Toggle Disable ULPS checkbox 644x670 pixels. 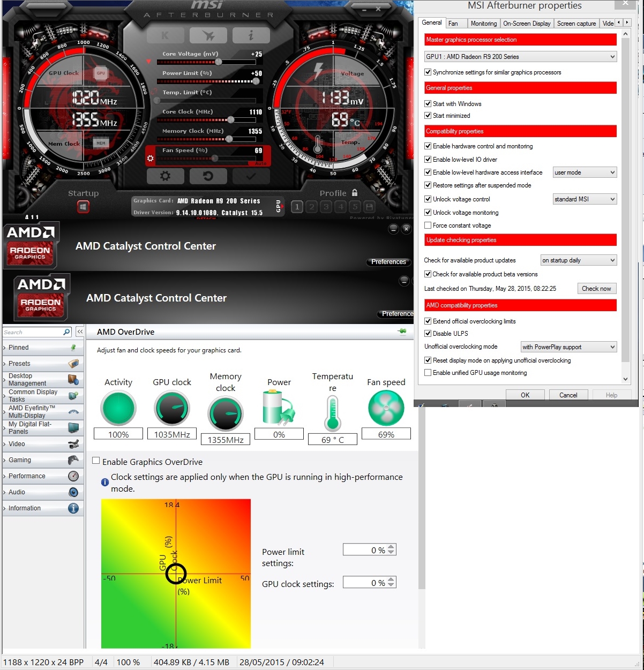428,334
